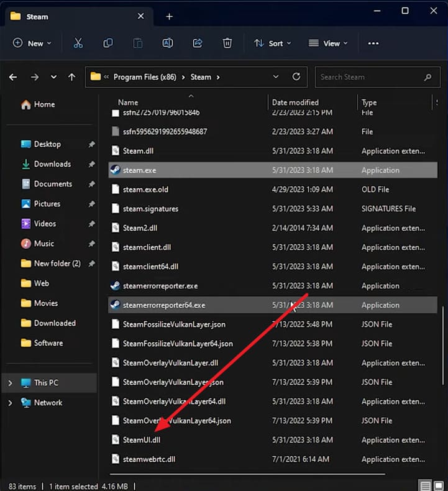Expand chevron after Steam in breadcrumb
Screen dimensions: 448x491
218,77
